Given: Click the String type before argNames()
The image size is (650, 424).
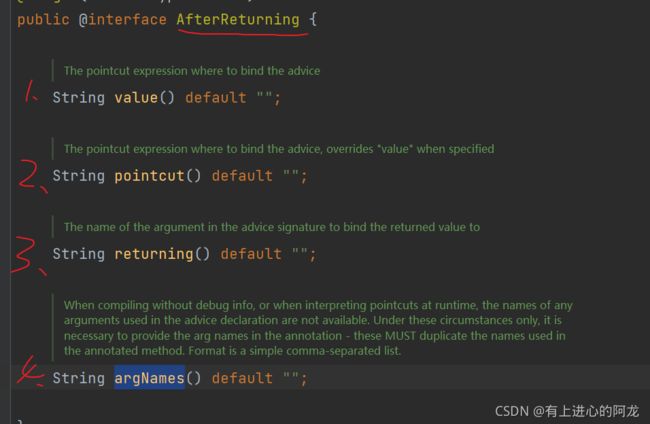Looking at the screenshot, I should pyautogui.click(x=79, y=378).
